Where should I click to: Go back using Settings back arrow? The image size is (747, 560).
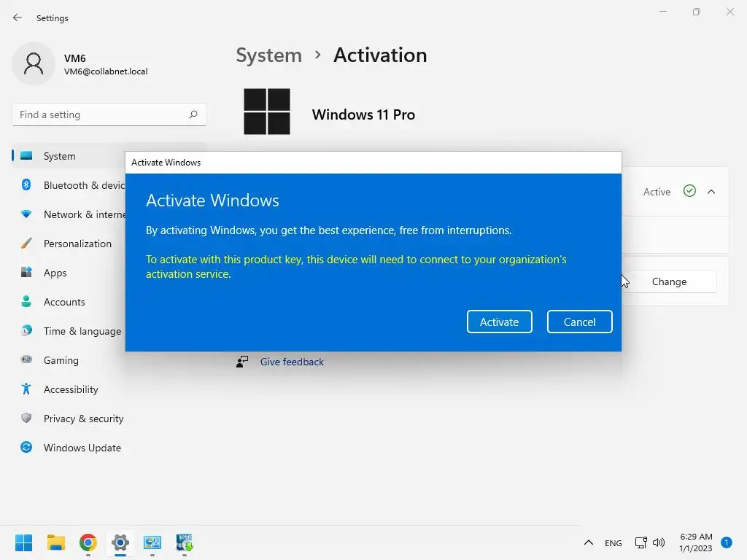coord(18,18)
